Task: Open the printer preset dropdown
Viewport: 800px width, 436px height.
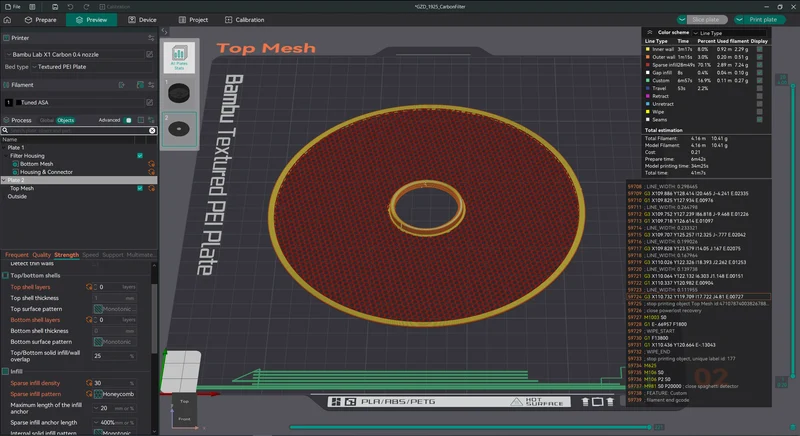Action: (x=74, y=54)
